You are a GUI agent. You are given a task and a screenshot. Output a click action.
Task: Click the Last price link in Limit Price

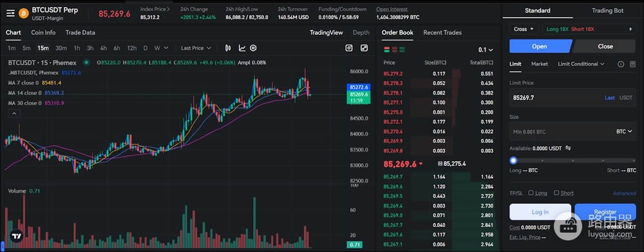tap(609, 98)
